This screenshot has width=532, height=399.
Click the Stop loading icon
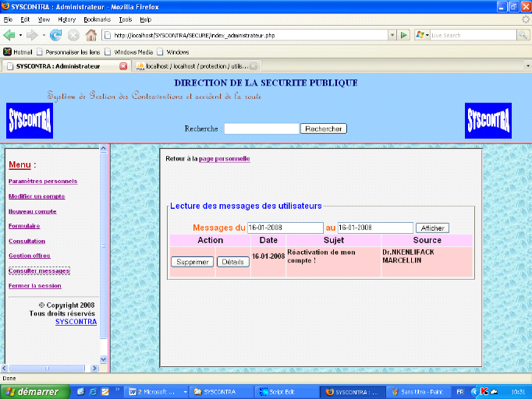coord(73,35)
